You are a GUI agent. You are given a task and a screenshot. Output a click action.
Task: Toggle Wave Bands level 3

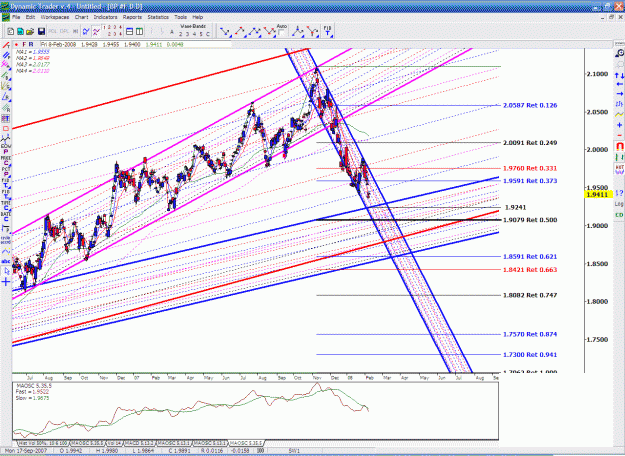[x=188, y=34]
